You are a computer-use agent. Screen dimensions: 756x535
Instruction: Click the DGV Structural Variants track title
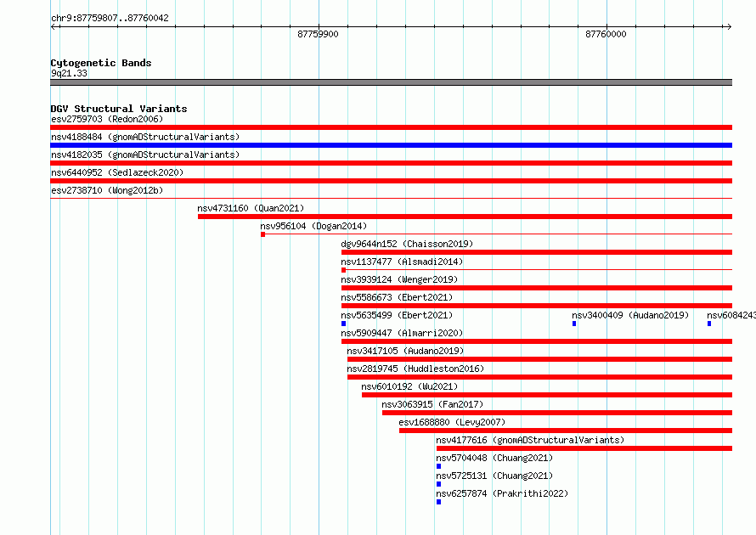click(119, 109)
